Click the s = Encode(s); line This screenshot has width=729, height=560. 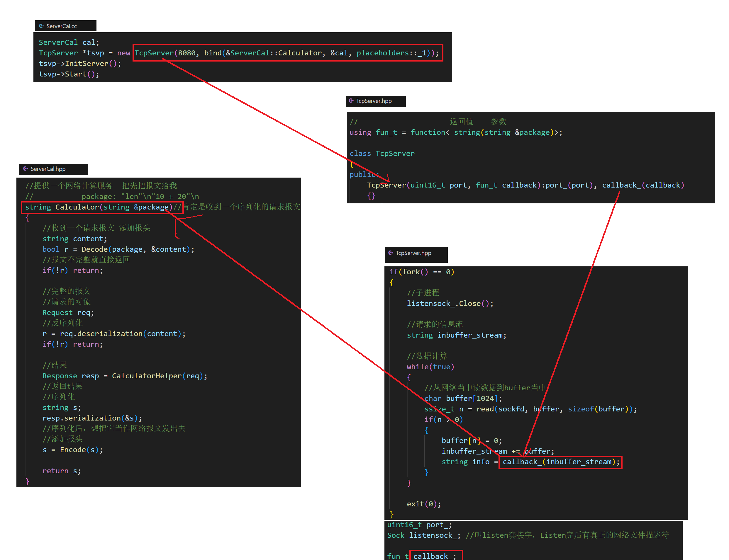pos(73,450)
